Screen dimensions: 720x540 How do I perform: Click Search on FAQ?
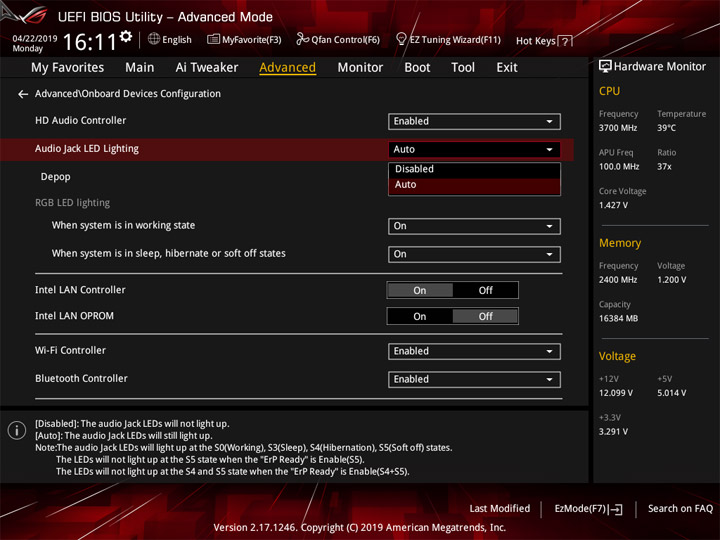[680, 509]
